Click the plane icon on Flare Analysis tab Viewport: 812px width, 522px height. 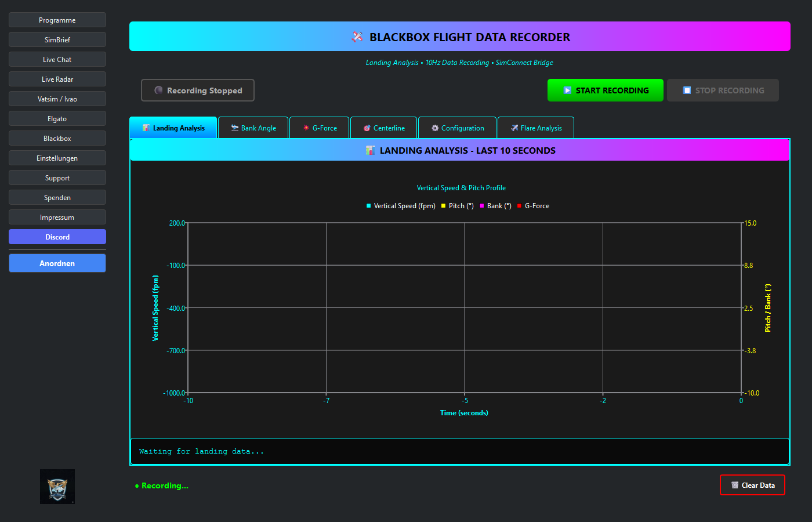click(x=514, y=128)
